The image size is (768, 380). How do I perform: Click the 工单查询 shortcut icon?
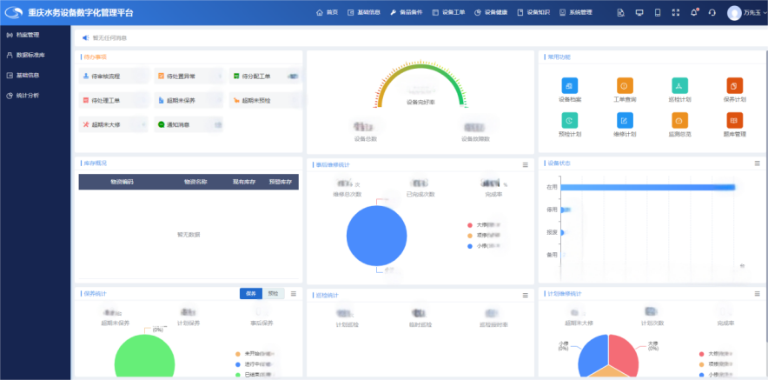click(624, 86)
